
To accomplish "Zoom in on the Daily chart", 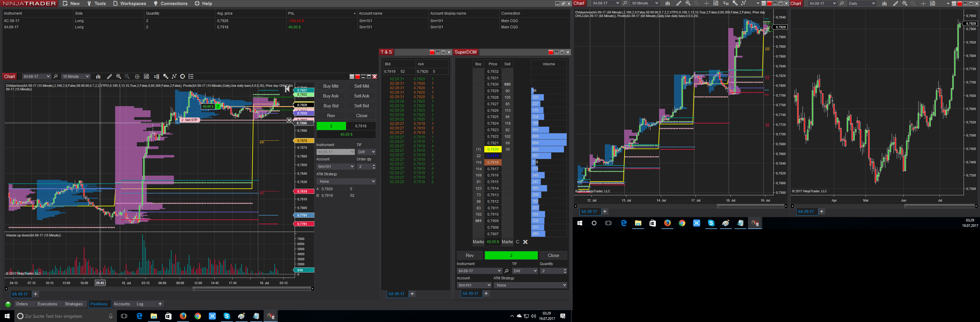I will coord(905,3).
